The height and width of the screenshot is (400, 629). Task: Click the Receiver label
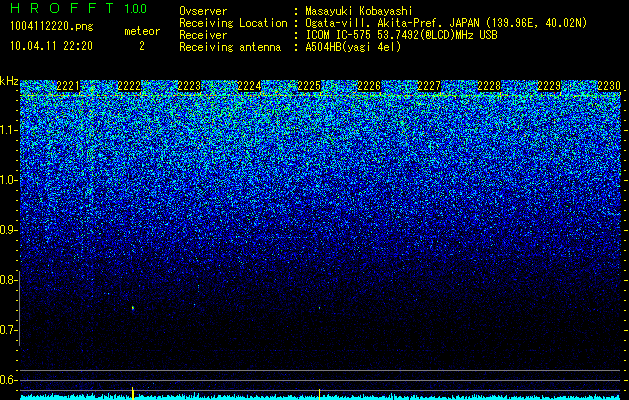203,35
